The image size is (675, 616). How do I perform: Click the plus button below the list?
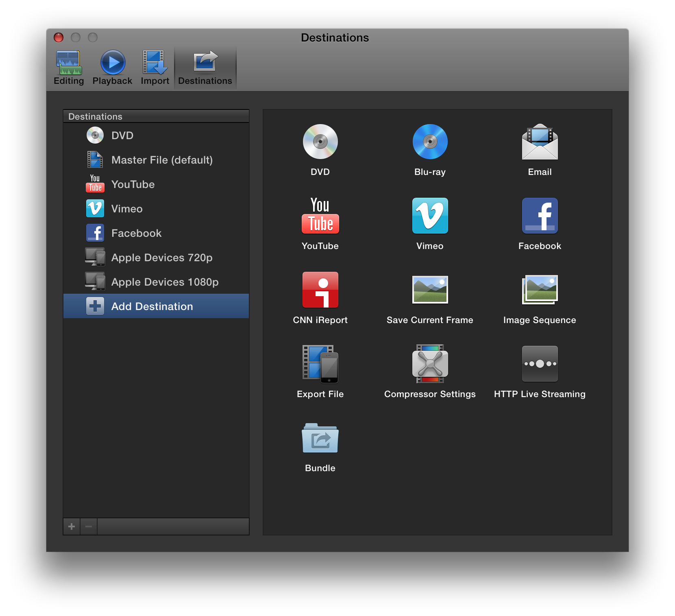(x=72, y=526)
